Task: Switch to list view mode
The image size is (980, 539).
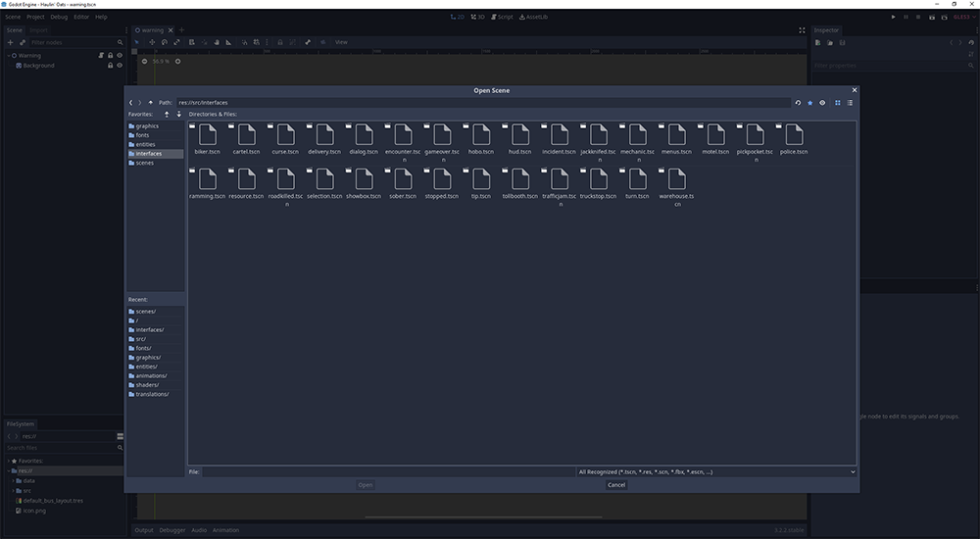Action: [850, 102]
